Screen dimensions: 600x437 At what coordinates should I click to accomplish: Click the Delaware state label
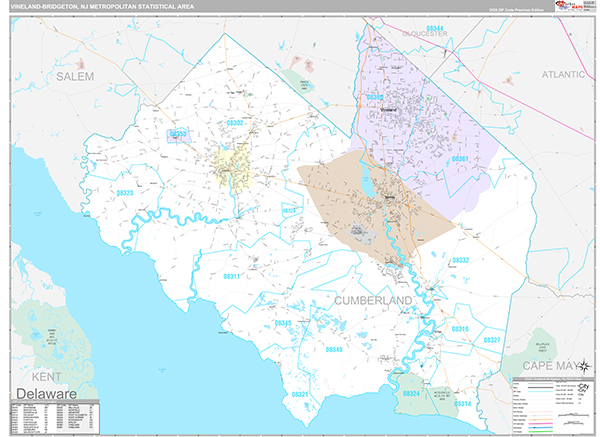[x=47, y=396]
